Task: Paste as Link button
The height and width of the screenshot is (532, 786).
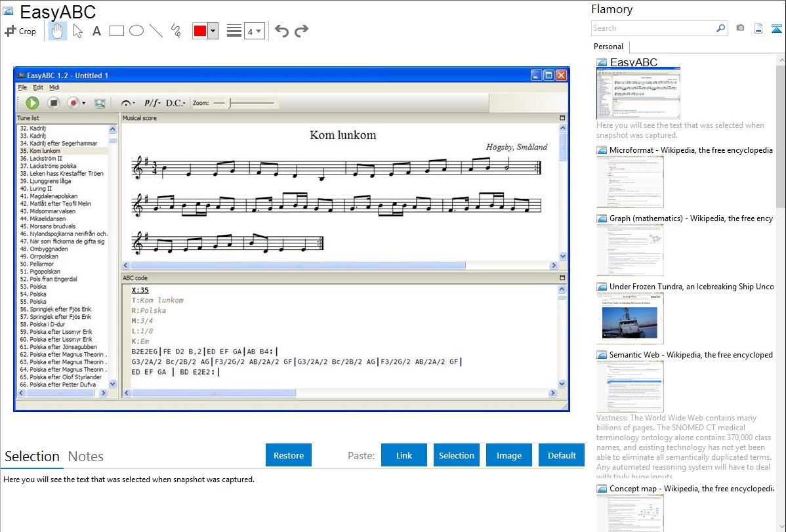Action: click(404, 455)
